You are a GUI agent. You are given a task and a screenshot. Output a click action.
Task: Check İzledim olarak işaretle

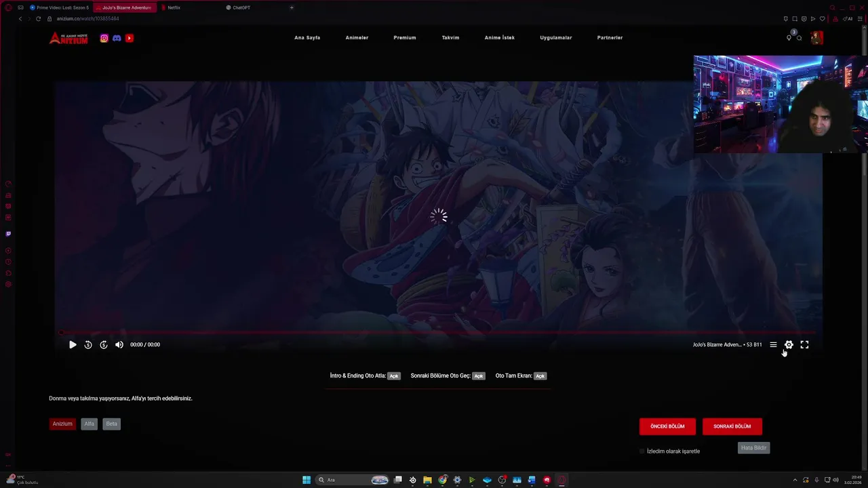(x=642, y=451)
